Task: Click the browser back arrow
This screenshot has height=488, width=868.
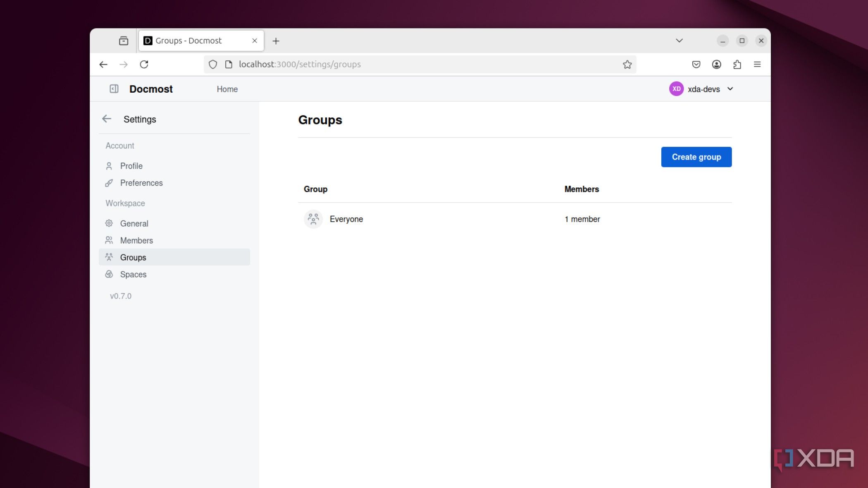Action: point(103,65)
